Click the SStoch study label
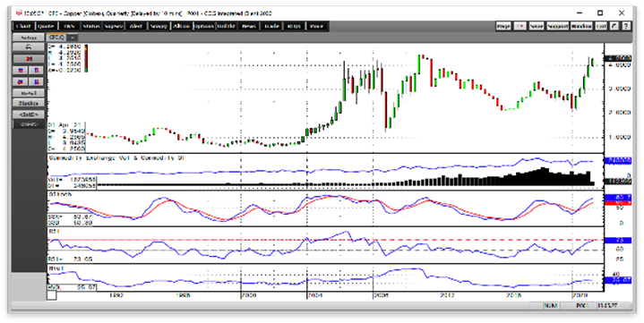 [60, 194]
